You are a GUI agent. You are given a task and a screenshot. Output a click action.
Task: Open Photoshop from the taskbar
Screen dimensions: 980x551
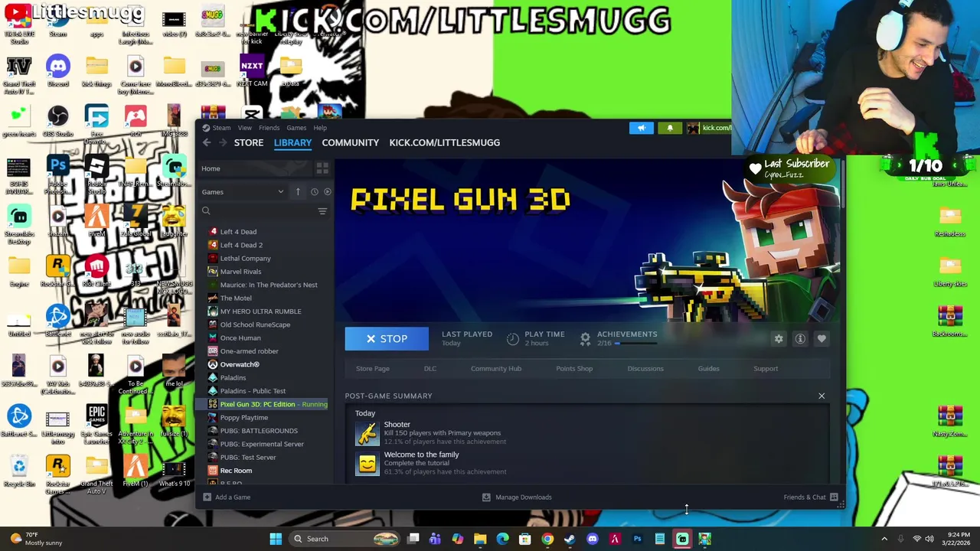point(637,539)
